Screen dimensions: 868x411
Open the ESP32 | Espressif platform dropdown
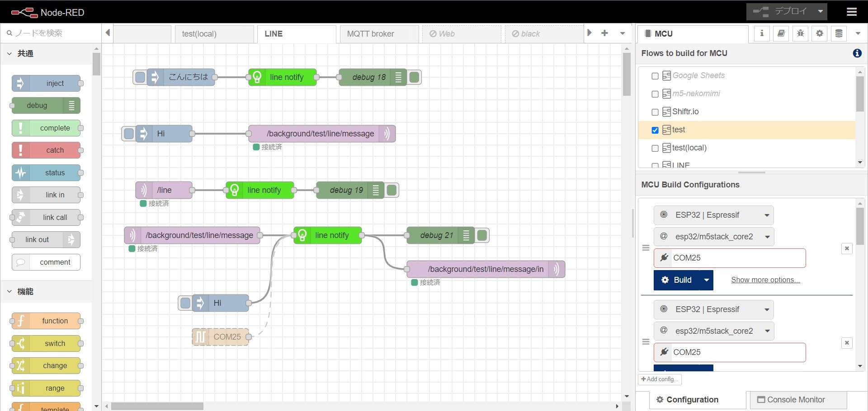tap(713, 215)
